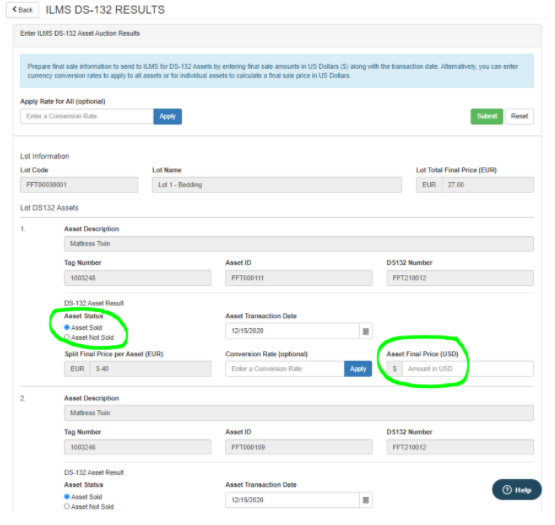Image resolution: width=555 pixels, height=525 pixels.
Task: Open calendar picker for second asset's date
Action: pos(366,500)
